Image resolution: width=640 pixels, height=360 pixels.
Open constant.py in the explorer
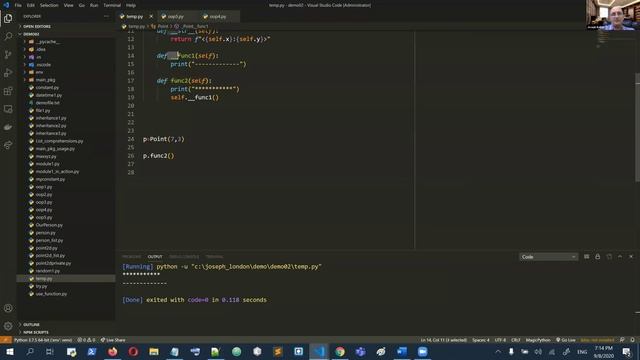click(66, 87)
